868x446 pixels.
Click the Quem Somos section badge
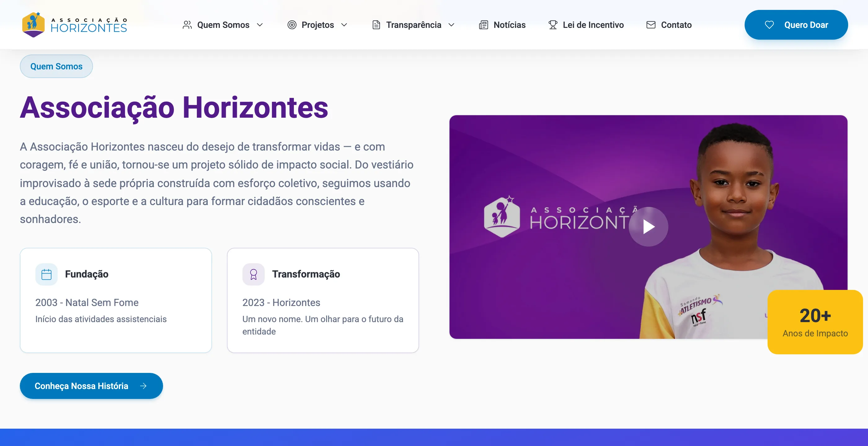(56, 66)
